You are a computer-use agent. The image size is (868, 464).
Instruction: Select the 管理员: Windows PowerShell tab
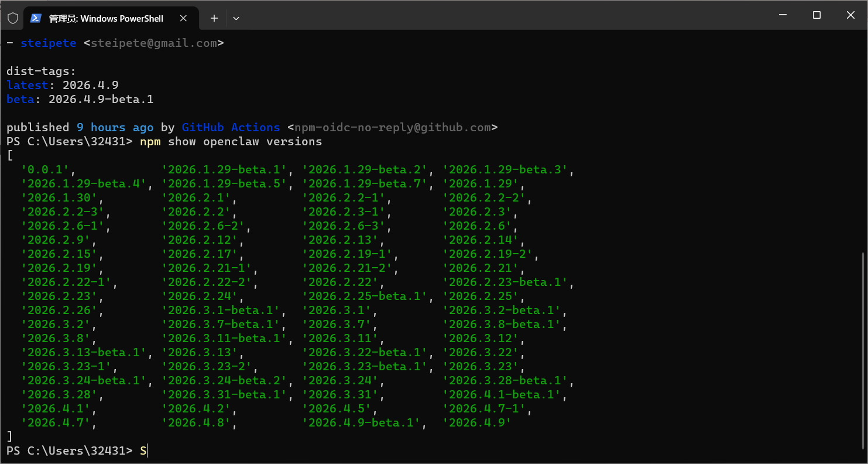[x=105, y=18]
